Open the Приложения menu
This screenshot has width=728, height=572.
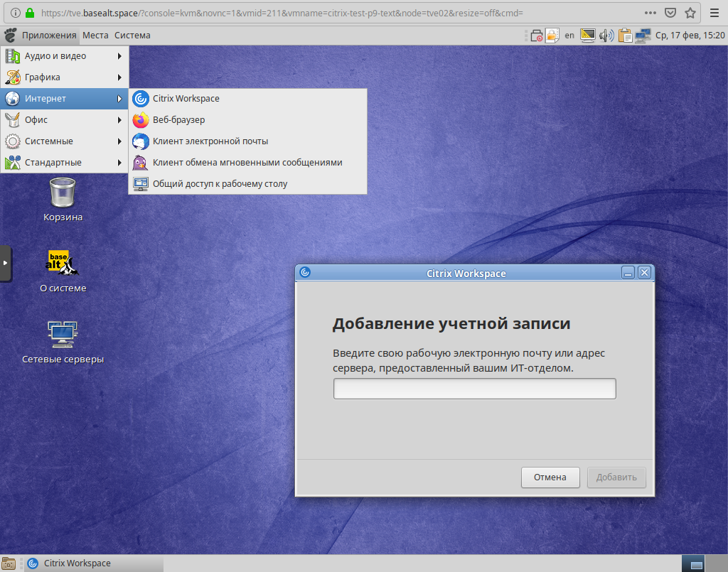49,36
